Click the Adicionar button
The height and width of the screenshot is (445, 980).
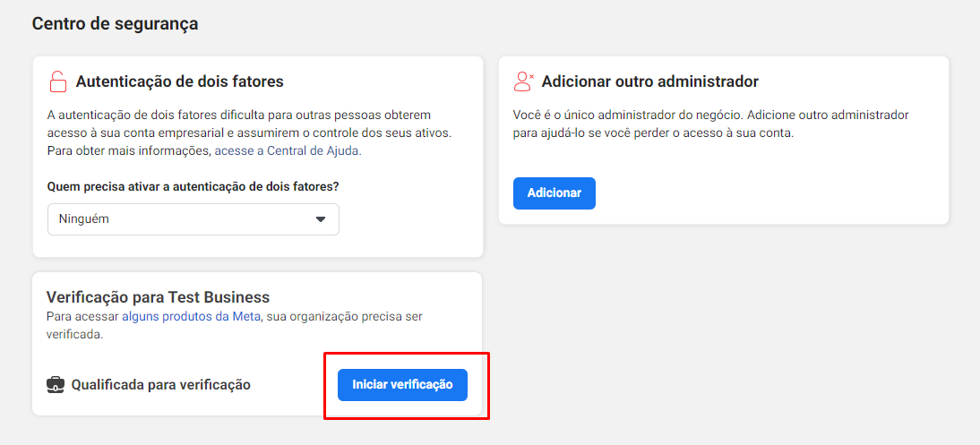click(x=554, y=193)
